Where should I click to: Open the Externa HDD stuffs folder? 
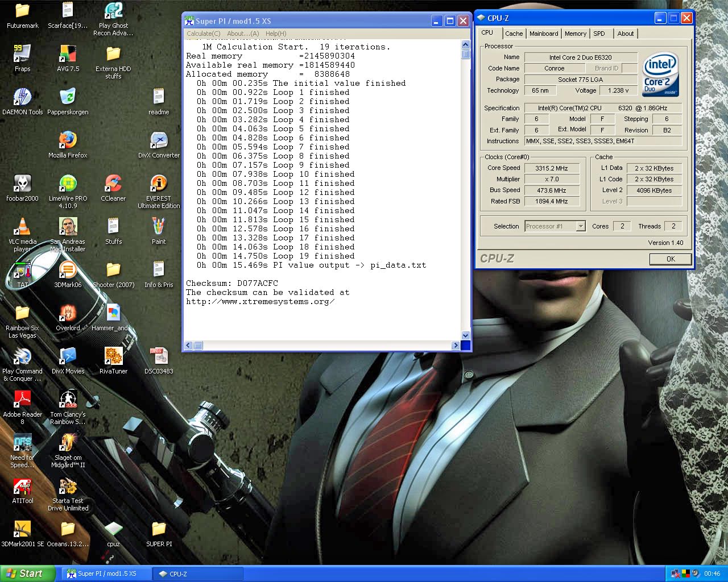coord(113,54)
